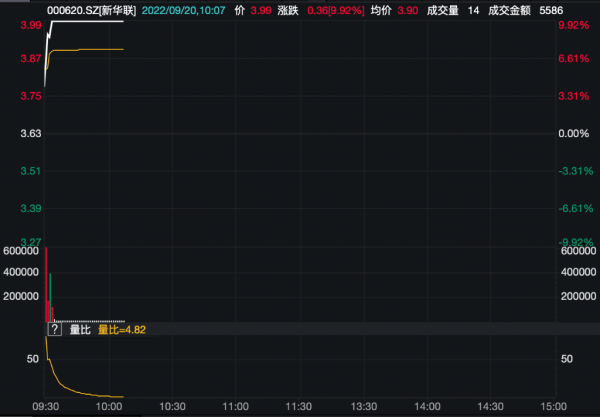
Task: Click the yellow average price line
Action: click(x=88, y=50)
